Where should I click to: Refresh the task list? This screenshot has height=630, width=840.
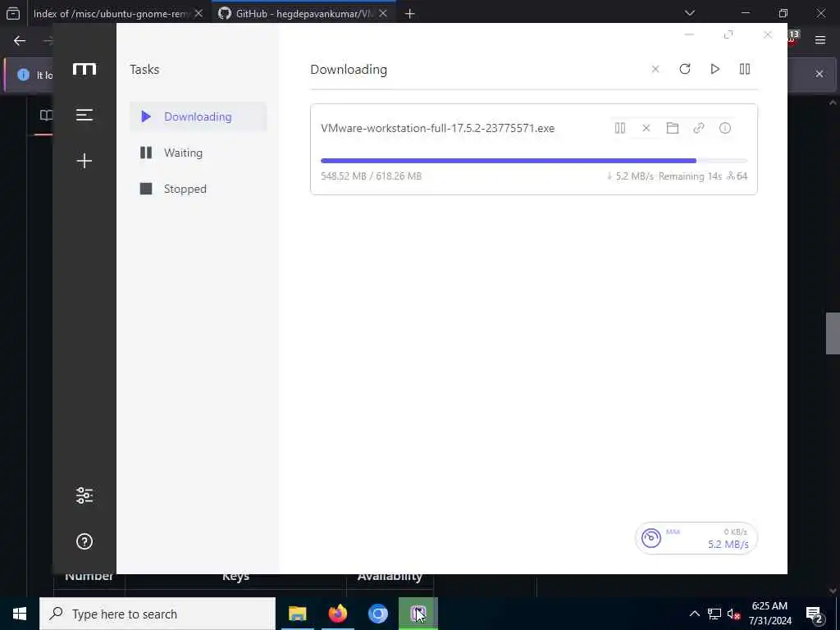[x=685, y=69]
